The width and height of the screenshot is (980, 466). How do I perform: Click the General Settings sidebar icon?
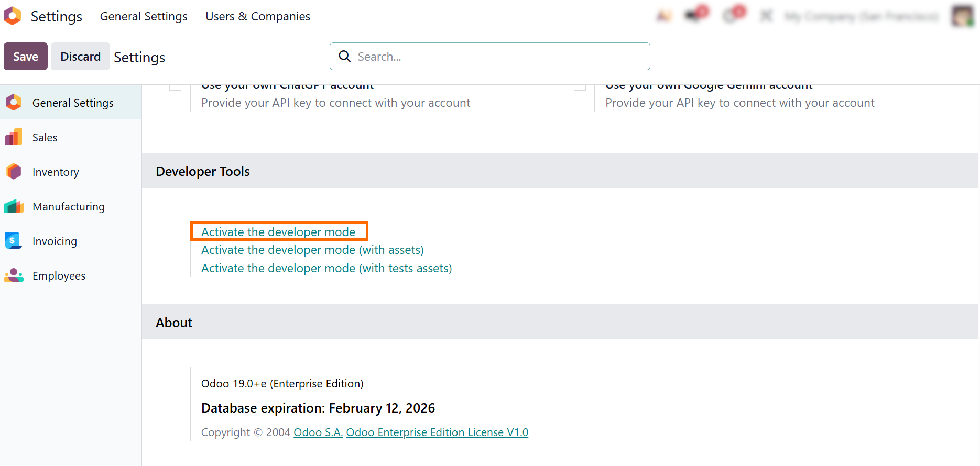[x=14, y=103]
